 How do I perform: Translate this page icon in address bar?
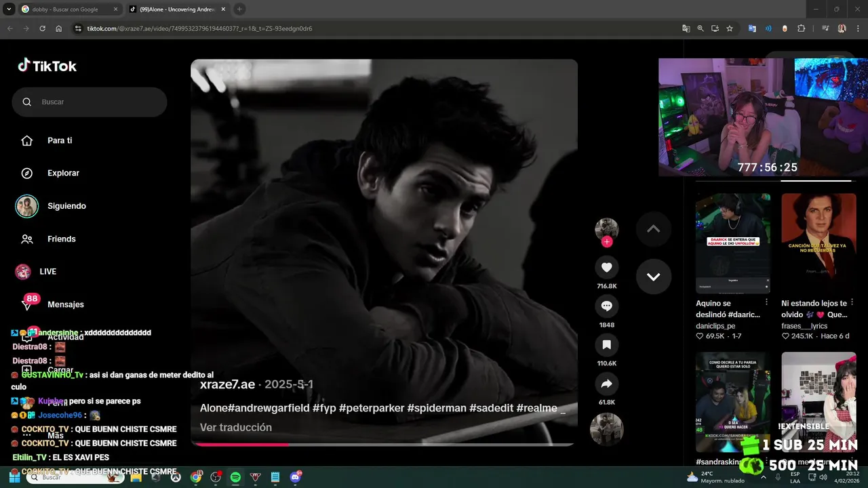click(686, 28)
